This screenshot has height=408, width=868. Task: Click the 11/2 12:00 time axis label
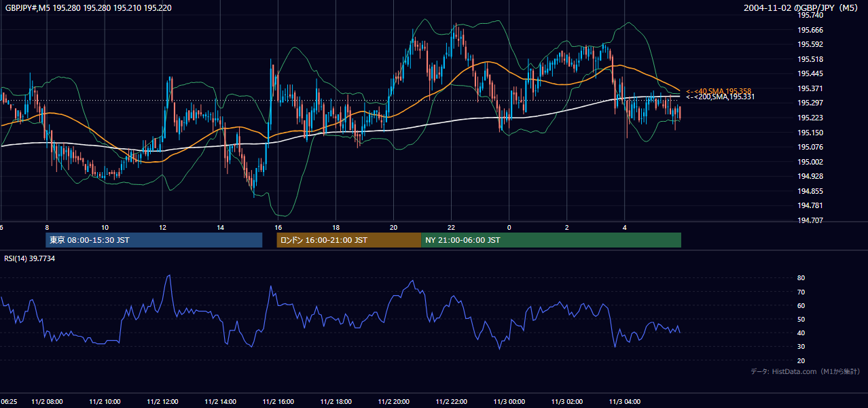pos(162,402)
